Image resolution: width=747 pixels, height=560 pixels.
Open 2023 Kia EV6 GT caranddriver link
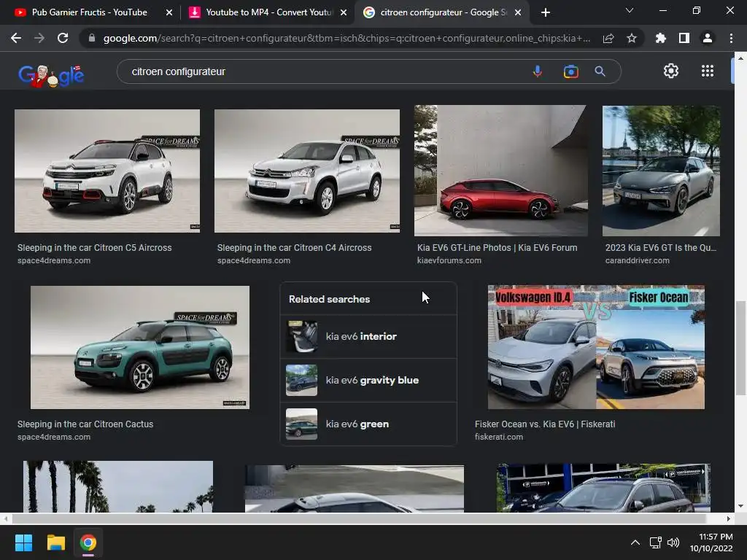(660, 248)
